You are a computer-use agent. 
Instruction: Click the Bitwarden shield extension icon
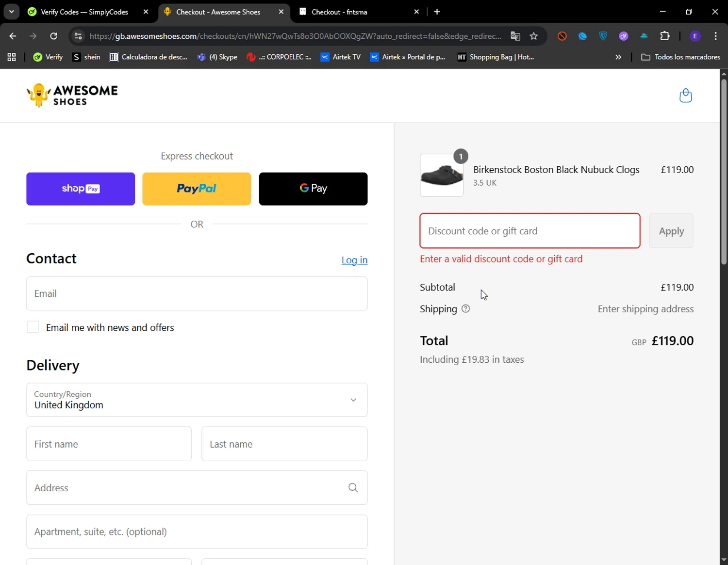(x=603, y=36)
